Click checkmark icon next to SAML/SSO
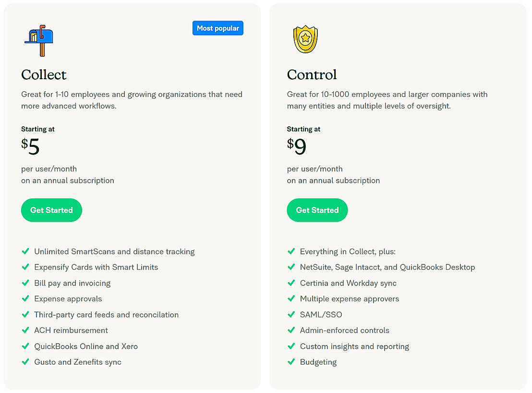 291,315
